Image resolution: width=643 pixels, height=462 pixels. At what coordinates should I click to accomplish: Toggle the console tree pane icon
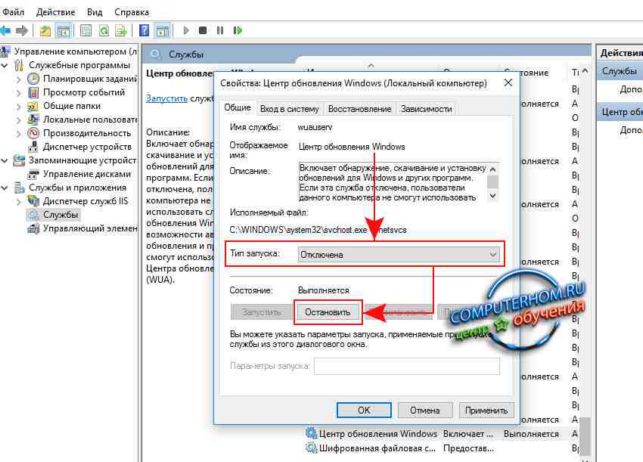[64, 31]
